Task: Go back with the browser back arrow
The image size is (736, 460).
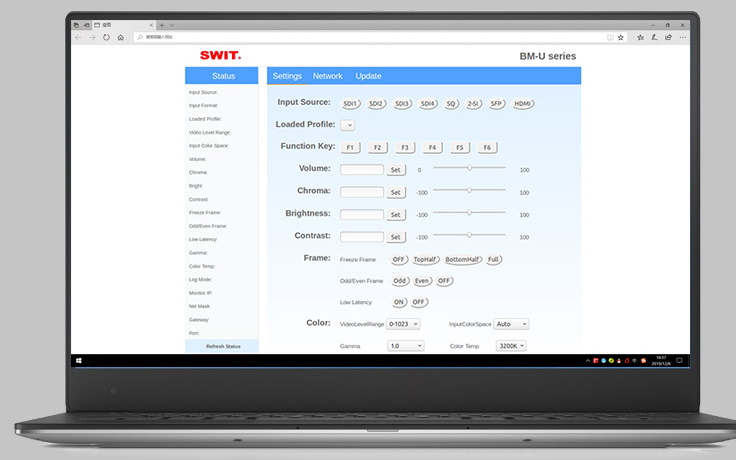Action: [78, 38]
